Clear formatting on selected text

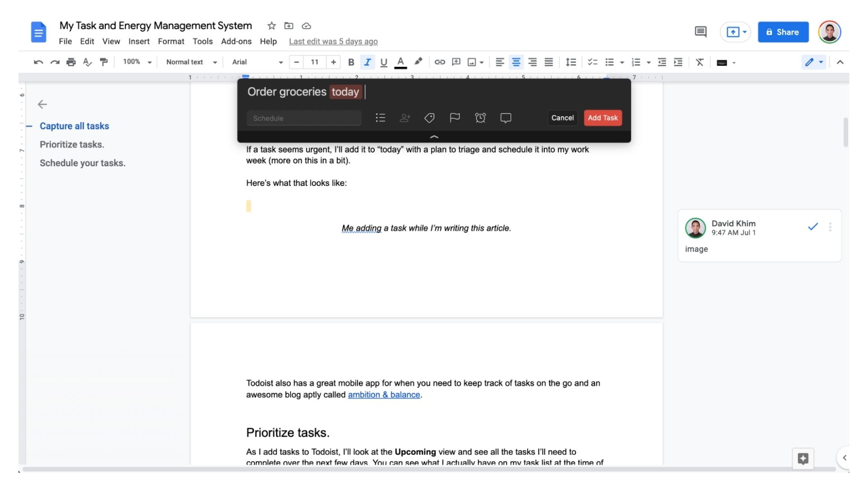[x=699, y=62]
